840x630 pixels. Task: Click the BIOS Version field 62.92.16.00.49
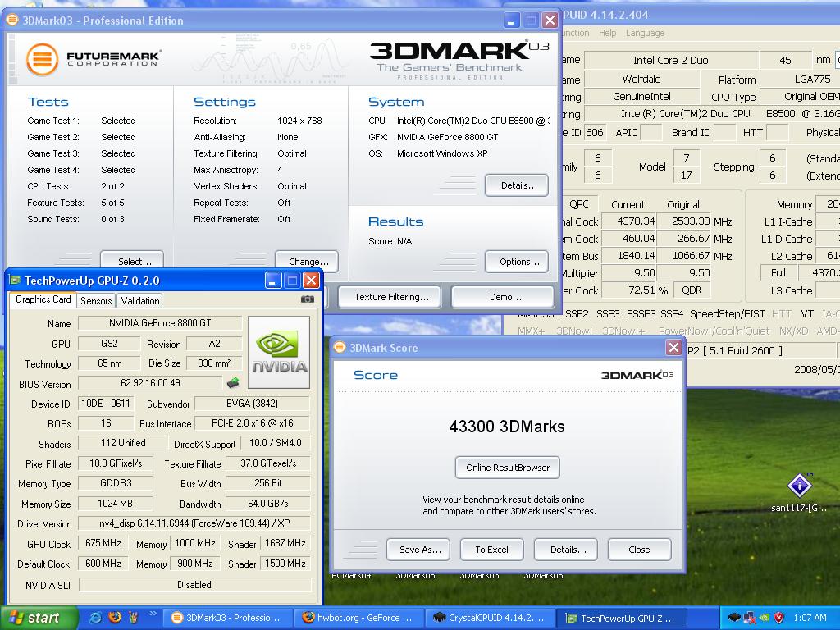point(150,383)
